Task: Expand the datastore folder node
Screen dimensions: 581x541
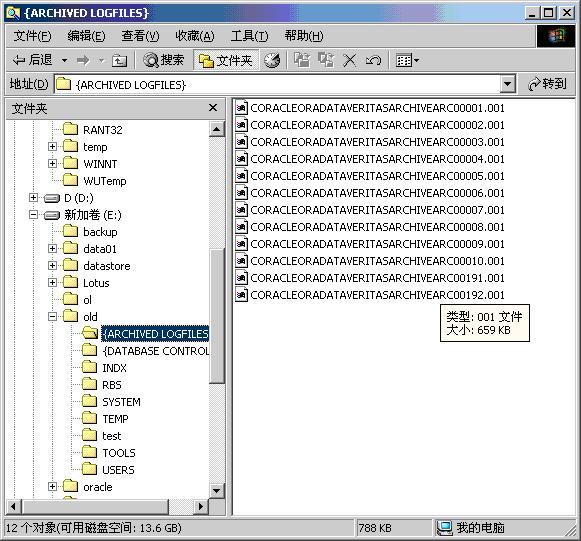Action: (52, 266)
